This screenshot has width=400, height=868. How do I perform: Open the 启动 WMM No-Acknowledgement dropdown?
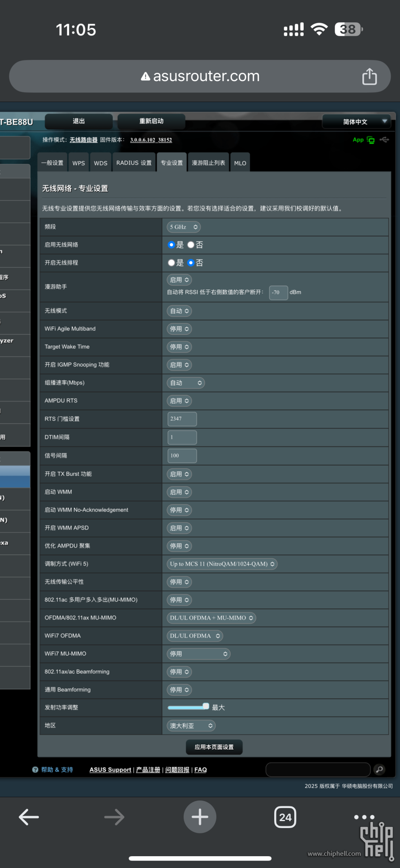point(179,510)
